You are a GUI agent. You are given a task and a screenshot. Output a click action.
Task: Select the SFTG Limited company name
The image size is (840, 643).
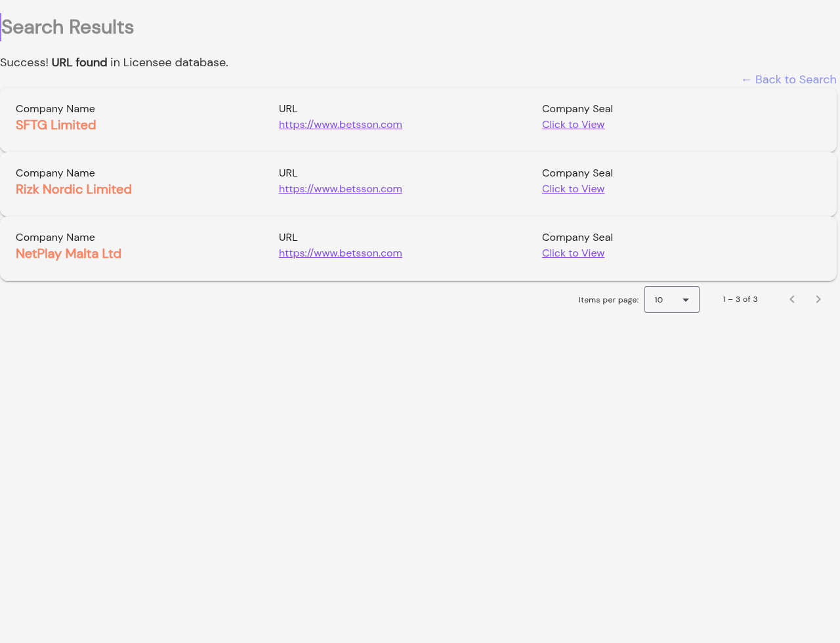56,125
